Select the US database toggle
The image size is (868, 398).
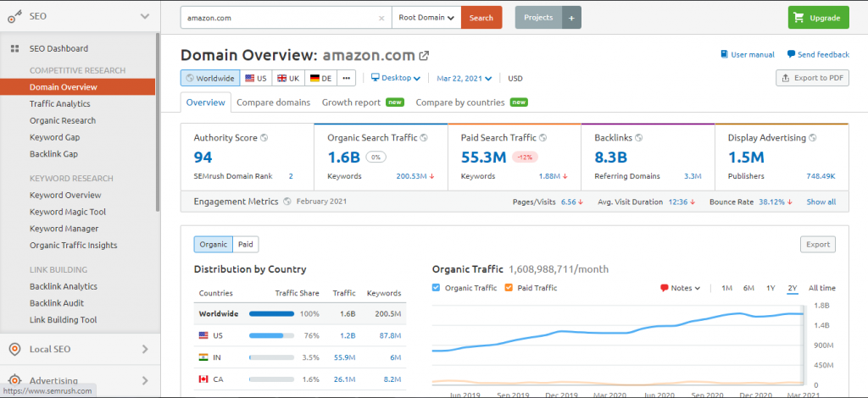256,78
